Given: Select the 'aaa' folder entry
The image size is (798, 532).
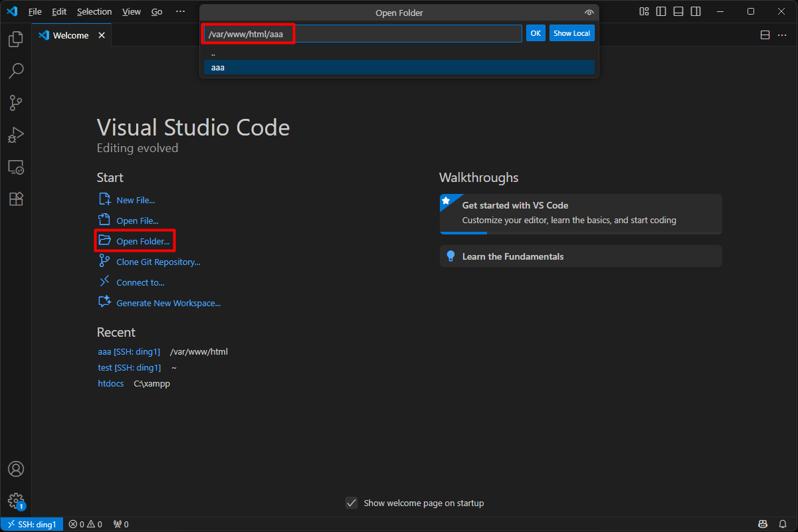Looking at the screenshot, I should click(x=399, y=67).
